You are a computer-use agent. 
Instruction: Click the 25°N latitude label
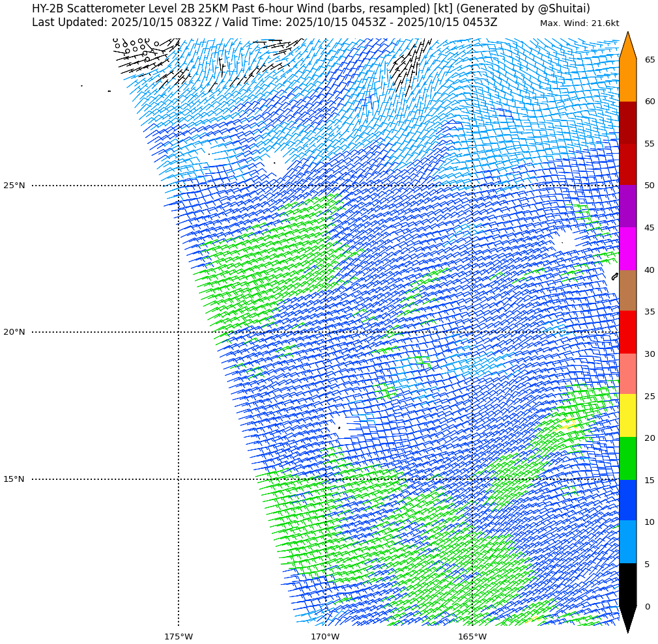coord(14,186)
